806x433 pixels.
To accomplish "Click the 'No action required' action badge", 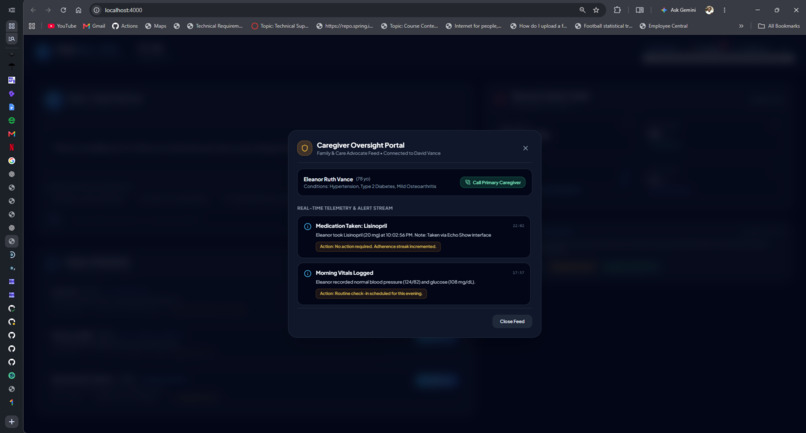I will pos(378,247).
